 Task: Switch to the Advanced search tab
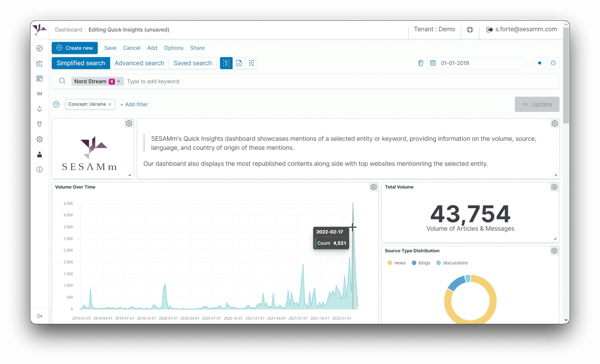(x=139, y=63)
